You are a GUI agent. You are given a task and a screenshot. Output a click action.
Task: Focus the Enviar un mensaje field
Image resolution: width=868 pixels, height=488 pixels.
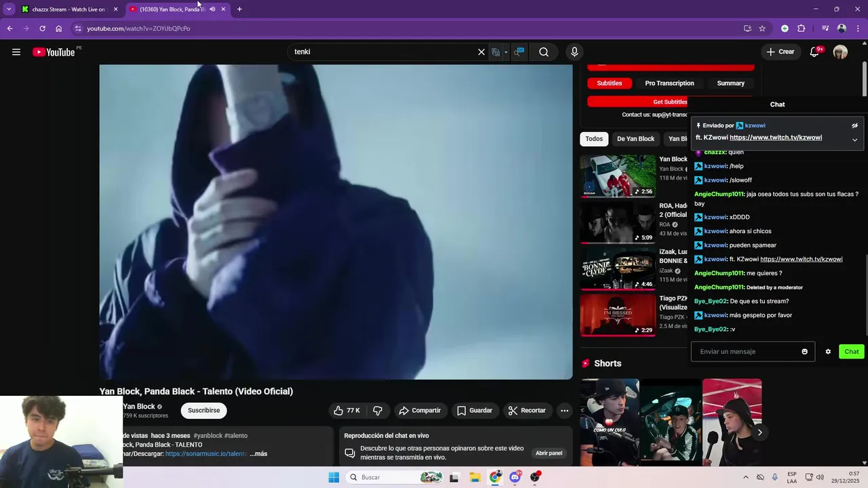[747, 352]
